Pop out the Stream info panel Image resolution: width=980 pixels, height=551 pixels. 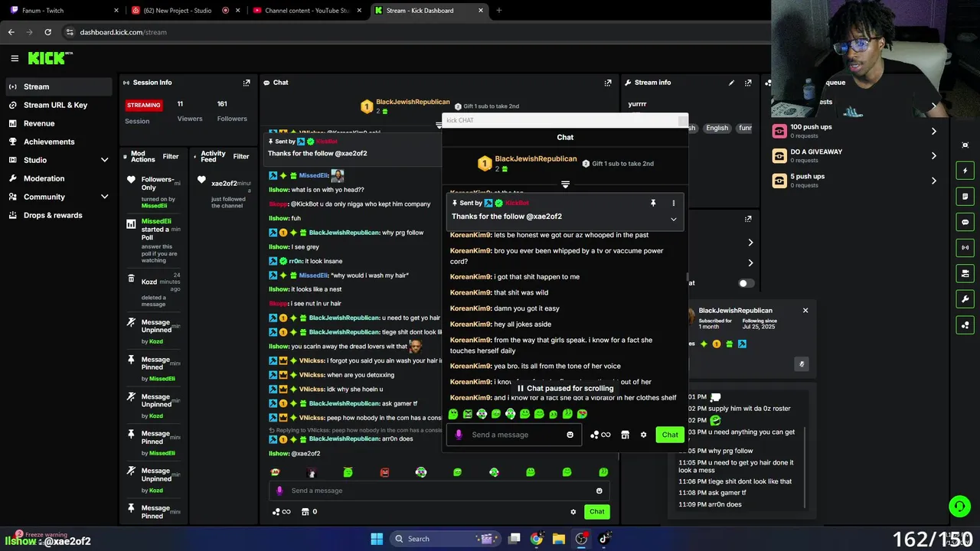tap(748, 83)
